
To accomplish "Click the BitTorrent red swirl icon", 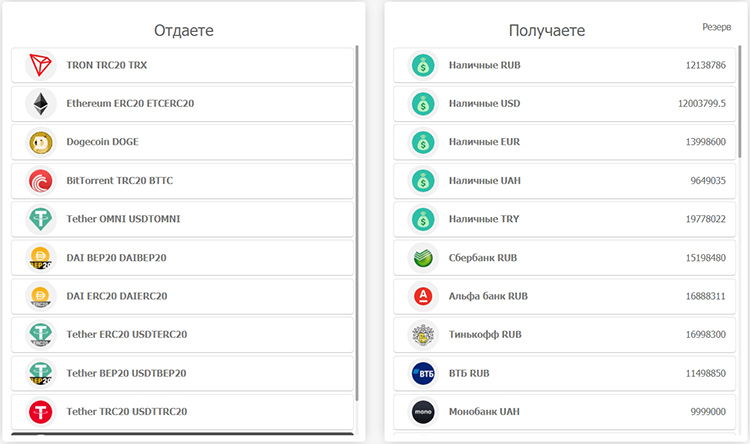I will pos(41,181).
